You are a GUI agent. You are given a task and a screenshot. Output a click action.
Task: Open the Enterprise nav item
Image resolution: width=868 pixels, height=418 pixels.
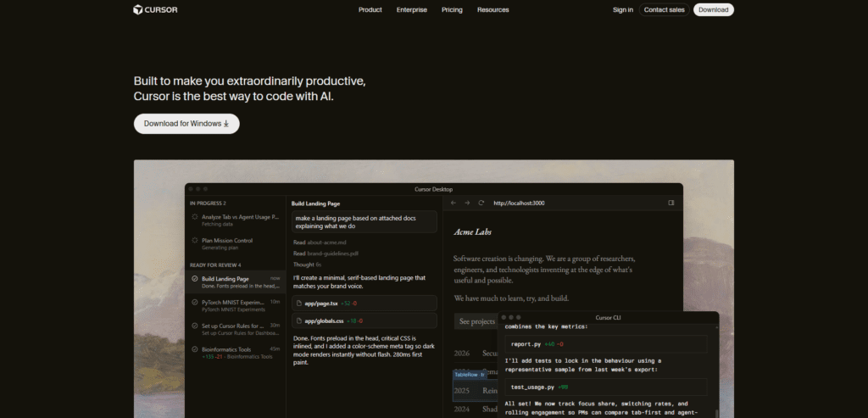411,9
